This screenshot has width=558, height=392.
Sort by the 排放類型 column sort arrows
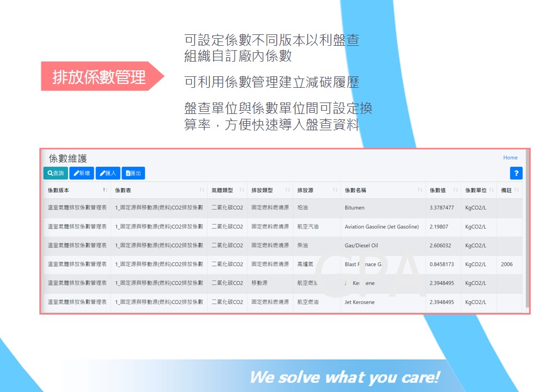click(287, 190)
